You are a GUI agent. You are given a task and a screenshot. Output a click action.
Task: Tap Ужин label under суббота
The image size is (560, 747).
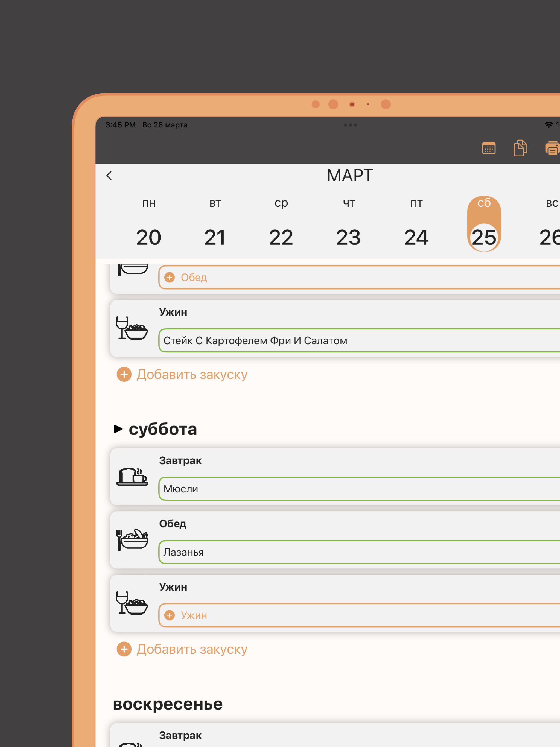[173, 587]
